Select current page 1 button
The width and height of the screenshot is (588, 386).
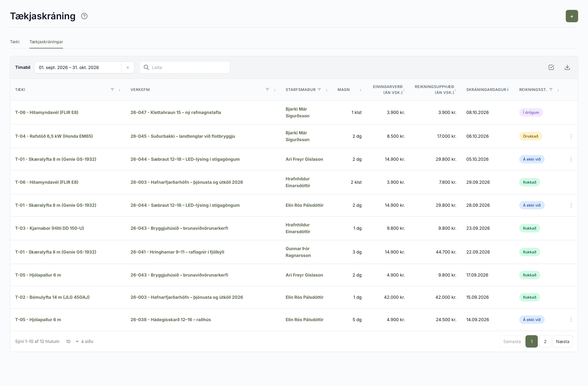click(532, 341)
